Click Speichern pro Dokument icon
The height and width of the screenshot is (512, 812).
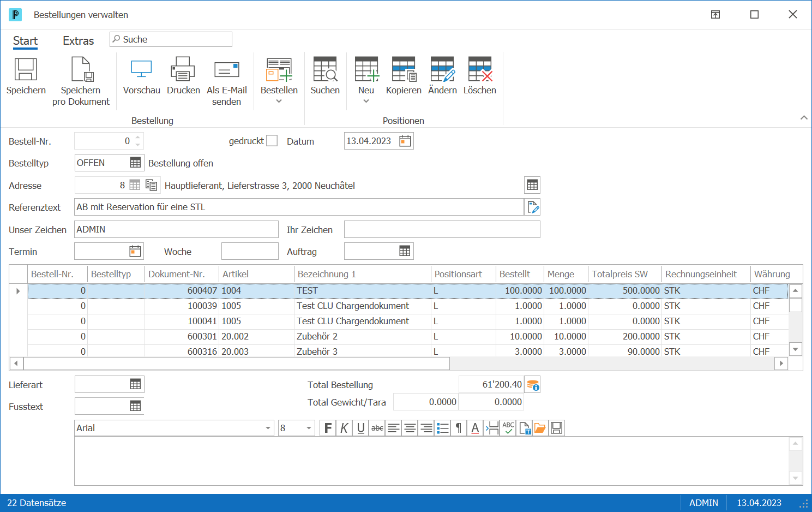[81, 70]
